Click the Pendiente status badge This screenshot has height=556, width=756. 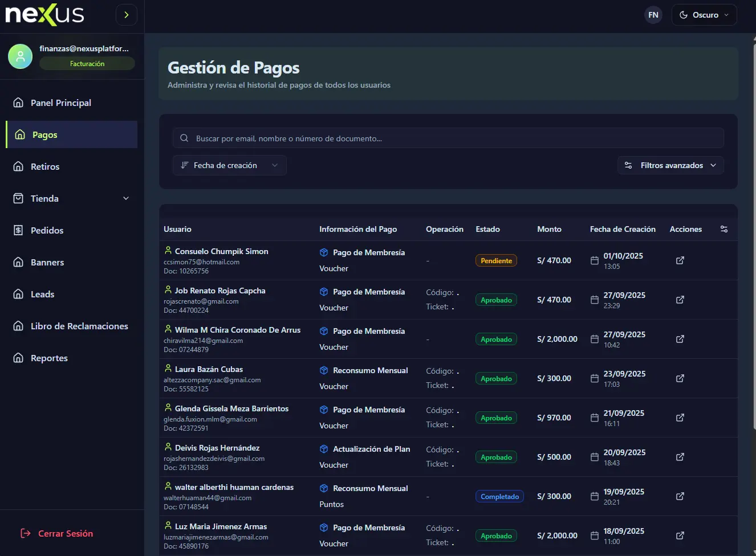pyautogui.click(x=496, y=260)
